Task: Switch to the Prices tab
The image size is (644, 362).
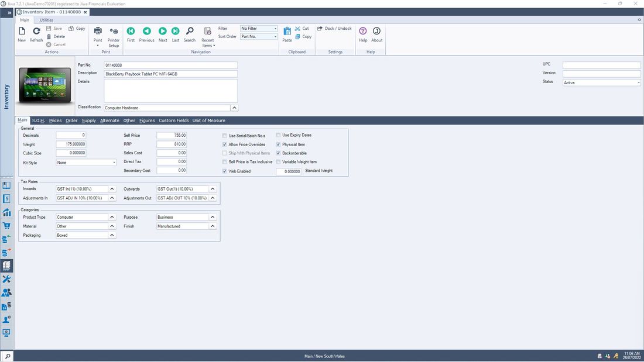Action: coord(55,120)
